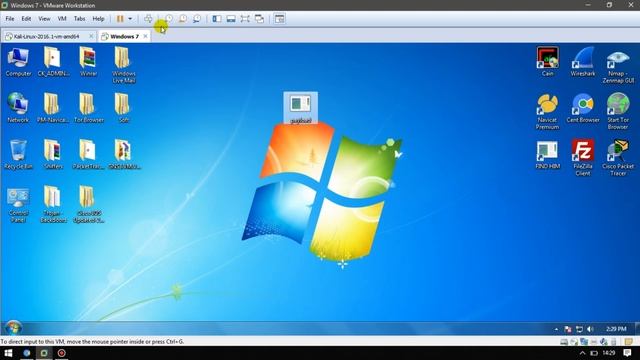Open the guest network tray icon

[x=579, y=329]
